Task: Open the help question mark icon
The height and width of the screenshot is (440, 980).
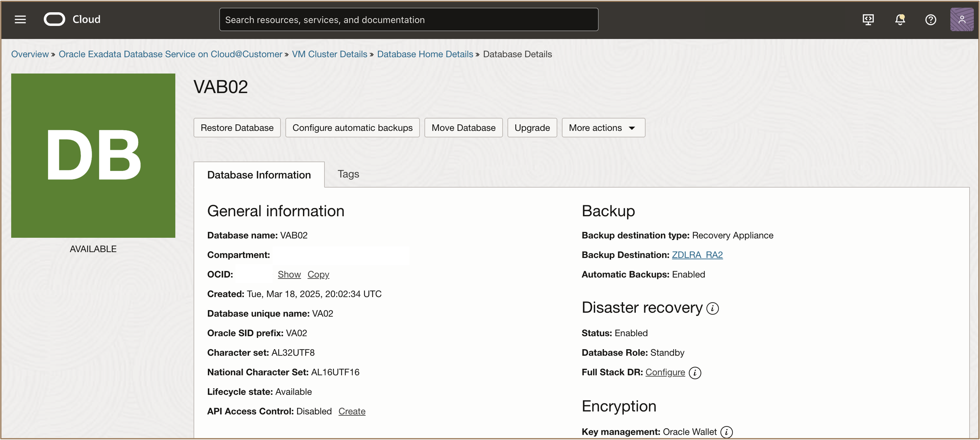Action: coord(930,19)
